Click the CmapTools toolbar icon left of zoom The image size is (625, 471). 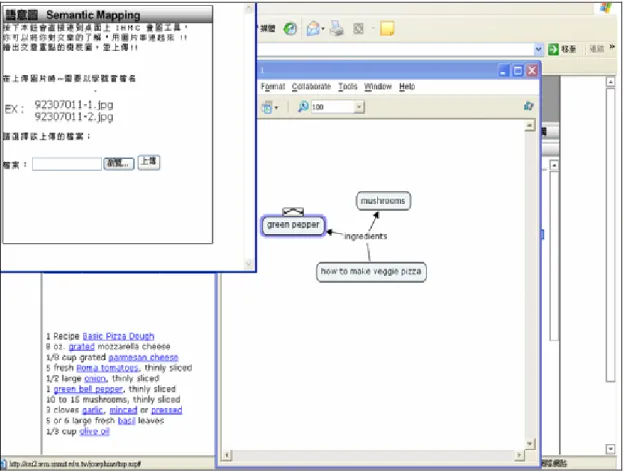tap(267, 107)
